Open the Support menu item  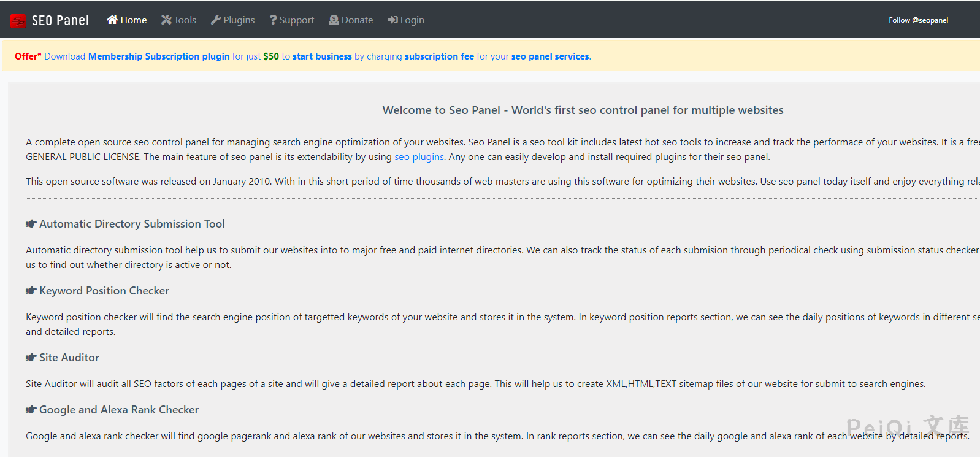click(292, 20)
